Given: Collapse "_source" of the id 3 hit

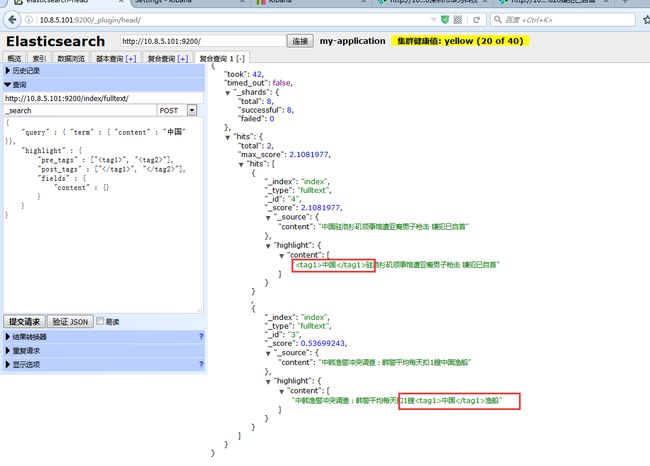Looking at the screenshot, I should (x=268, y=353).
